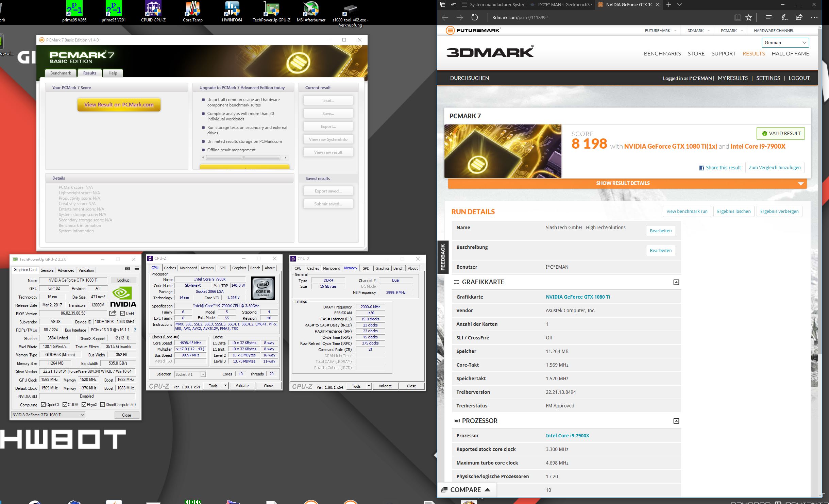
Task: Click GPU-Z screenshot camera icon
Action: coord(128,269)
